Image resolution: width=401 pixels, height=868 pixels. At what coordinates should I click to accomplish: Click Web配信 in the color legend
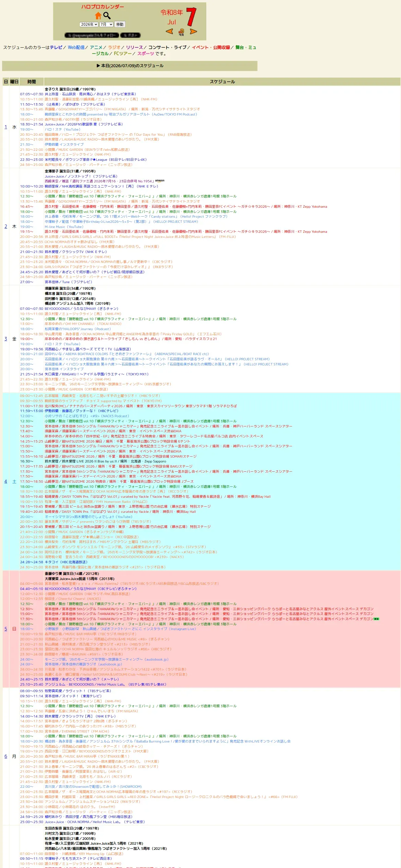point(76,48)
